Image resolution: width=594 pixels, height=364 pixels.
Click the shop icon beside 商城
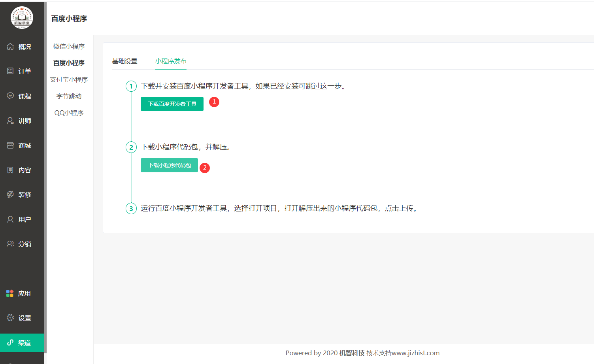point(10,145)
